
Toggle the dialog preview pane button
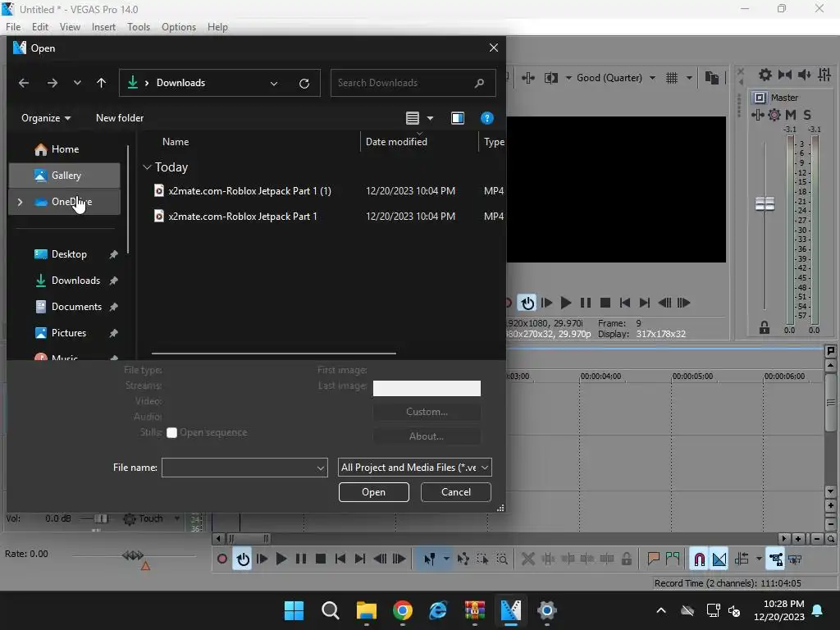(x=458, y=118)
